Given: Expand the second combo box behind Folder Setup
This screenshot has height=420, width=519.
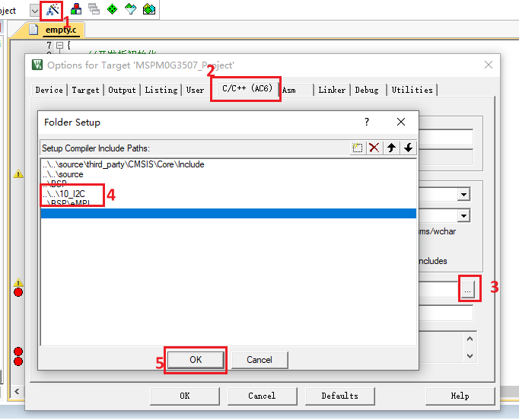Looking at the screenshot, I should tap(463, 215).
